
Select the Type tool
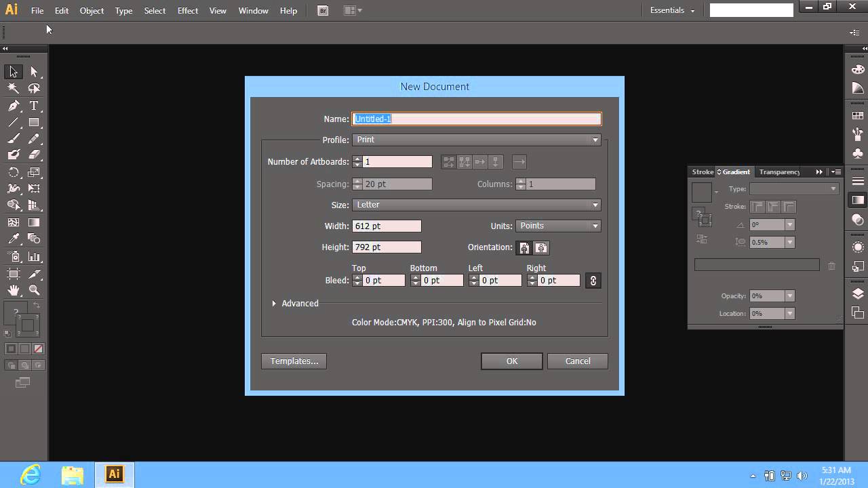point(34,106)
